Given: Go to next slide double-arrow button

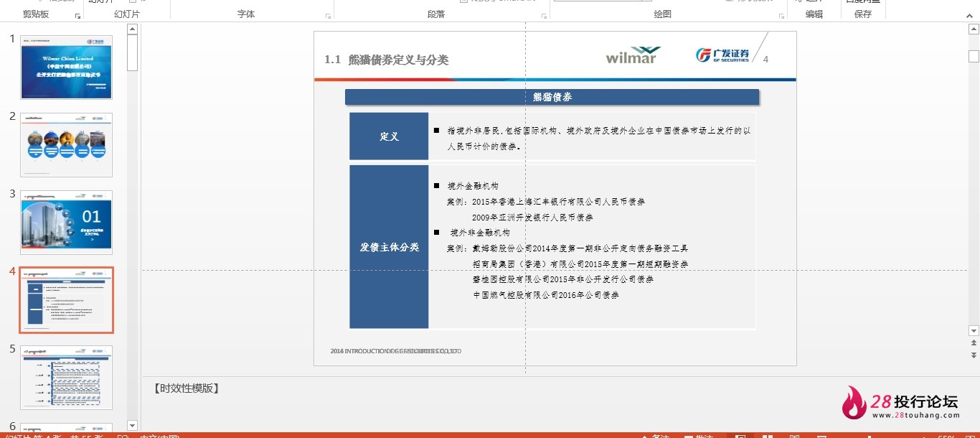Looking at the screenshot, I should coord(974,355).
